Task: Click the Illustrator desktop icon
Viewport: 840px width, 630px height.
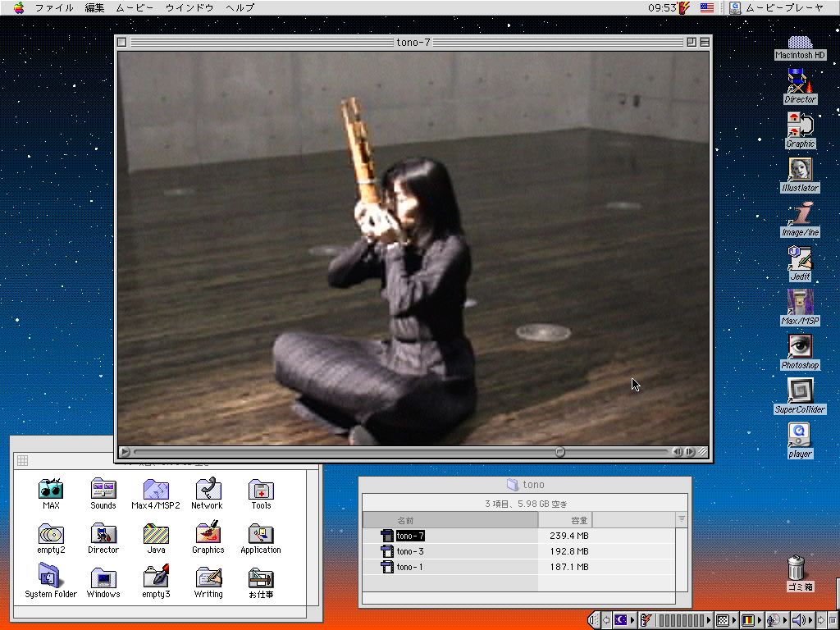Action: pyautogui.click(x=800, y=169)
